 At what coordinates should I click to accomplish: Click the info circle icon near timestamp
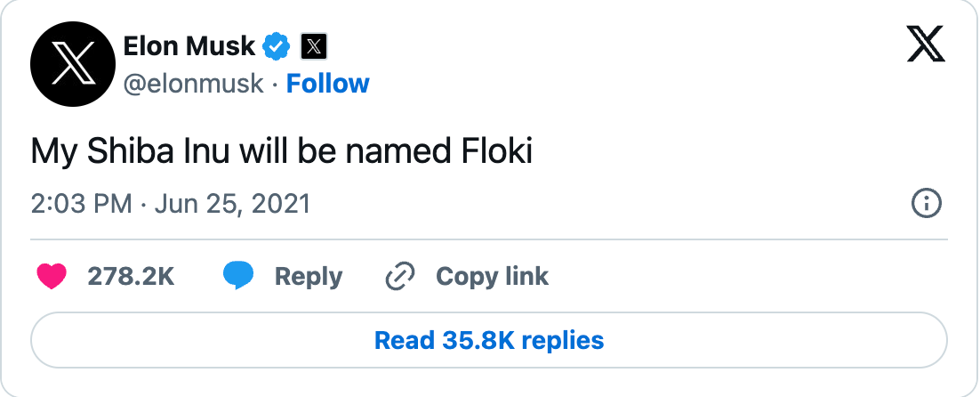927,204
